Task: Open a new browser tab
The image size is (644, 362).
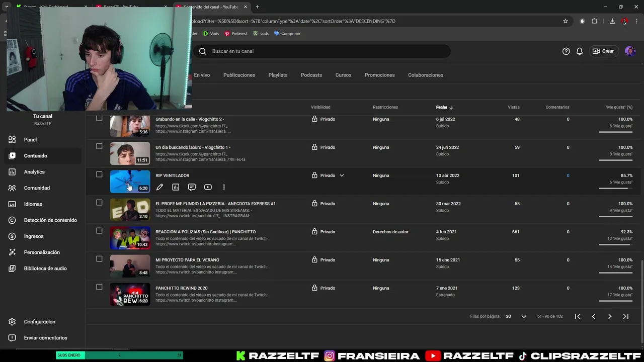Action: [257, 7]
